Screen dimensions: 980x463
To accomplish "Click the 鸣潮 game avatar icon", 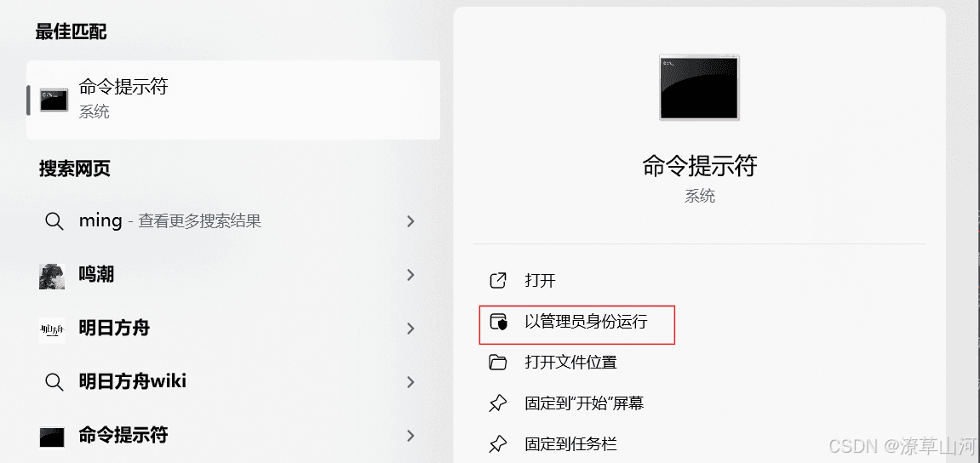I will [x=52, y=276].
